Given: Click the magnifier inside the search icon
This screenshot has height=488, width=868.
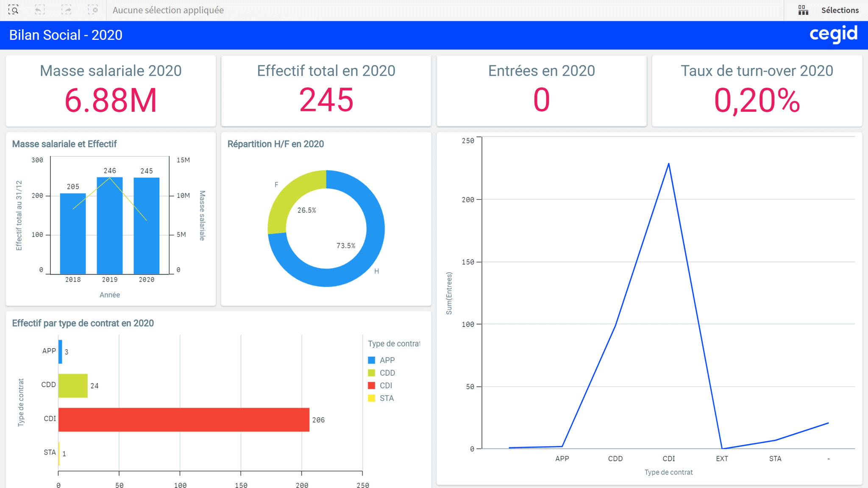Looking at the screenshot, I should point(14,9).
